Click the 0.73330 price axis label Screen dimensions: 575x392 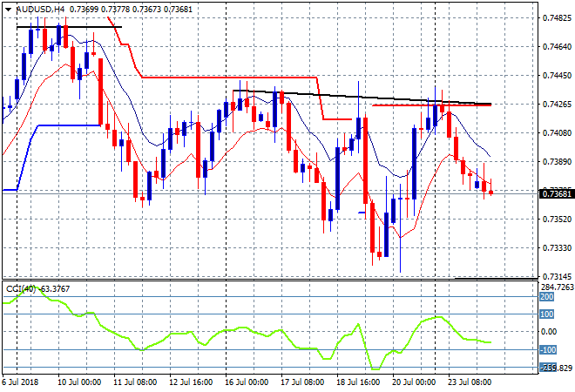557,248
